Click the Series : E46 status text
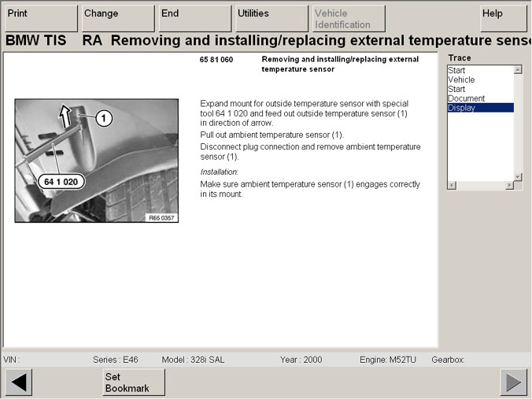Screen dimensions: 532x399 click(116, 360)
